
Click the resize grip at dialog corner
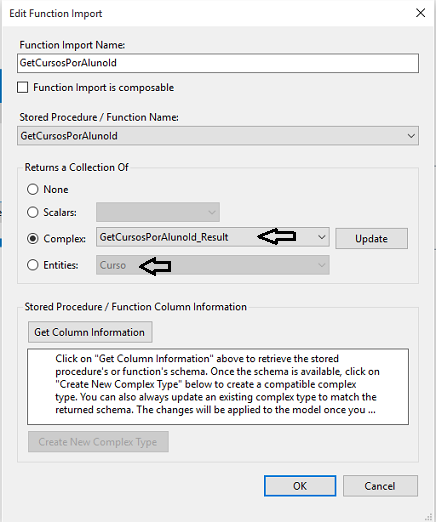[429, 516]
